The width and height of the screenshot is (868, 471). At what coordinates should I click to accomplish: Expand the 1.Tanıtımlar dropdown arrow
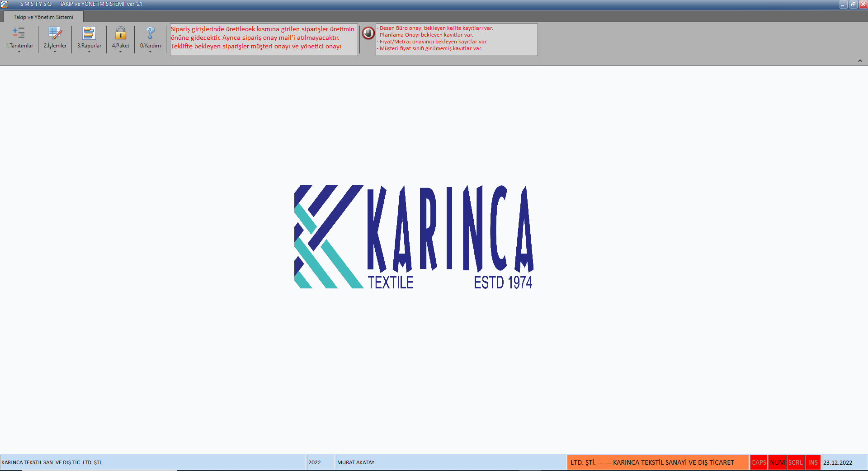pyautogui.click(x=19, y=52)
